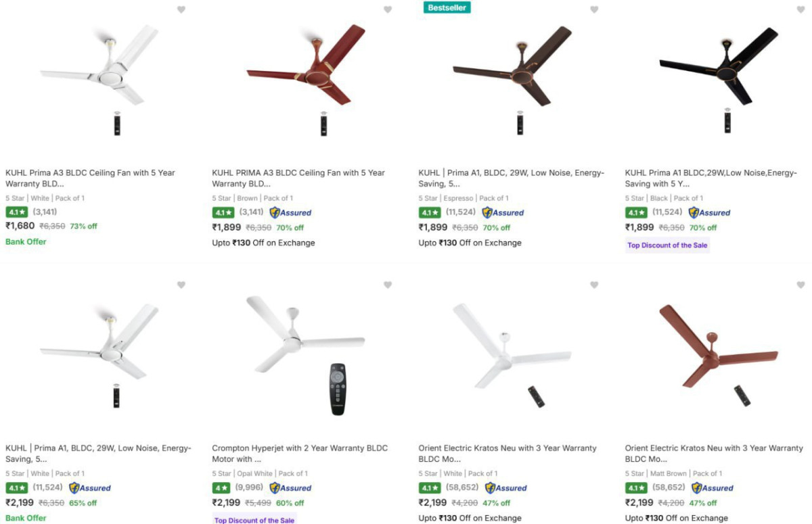Screen dimensions: 812x524
Task: Wishlist the brown KUHL PRIMA A3 fan
Action: tap(388, 9)
